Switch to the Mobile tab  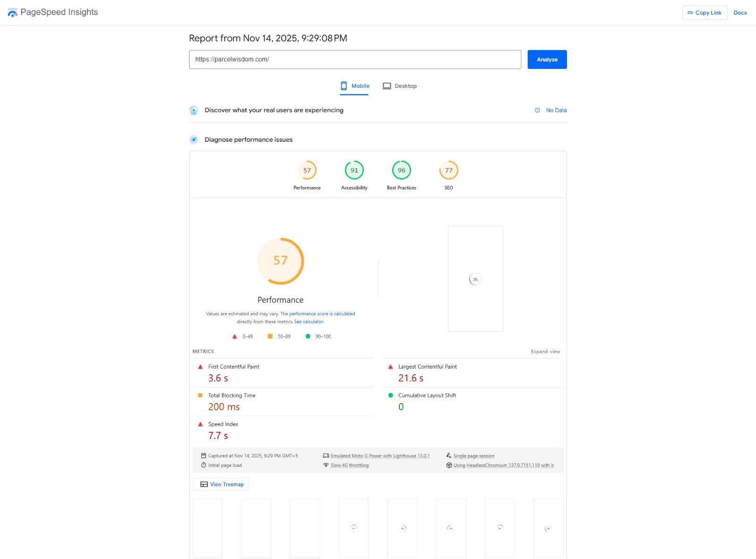point(354,86)
